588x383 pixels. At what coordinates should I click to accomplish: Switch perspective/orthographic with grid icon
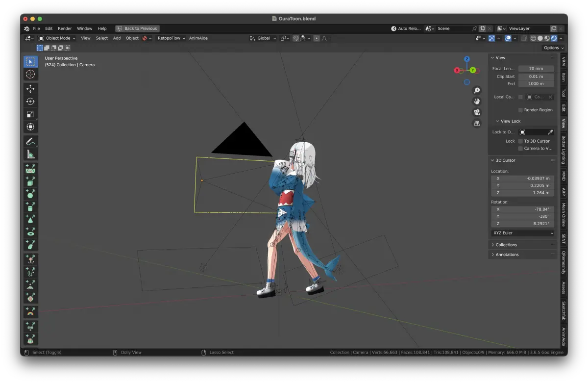477,123
